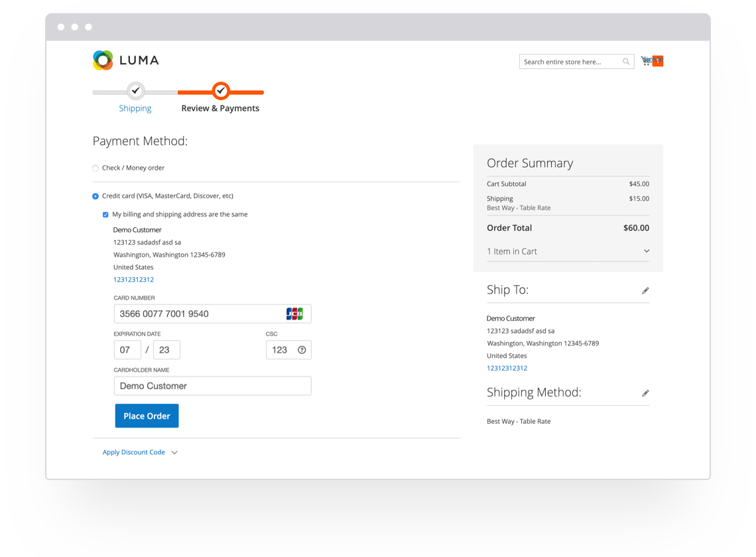
Task: Click the Shipping step checkmark icon
Action: tap(135, 91)
